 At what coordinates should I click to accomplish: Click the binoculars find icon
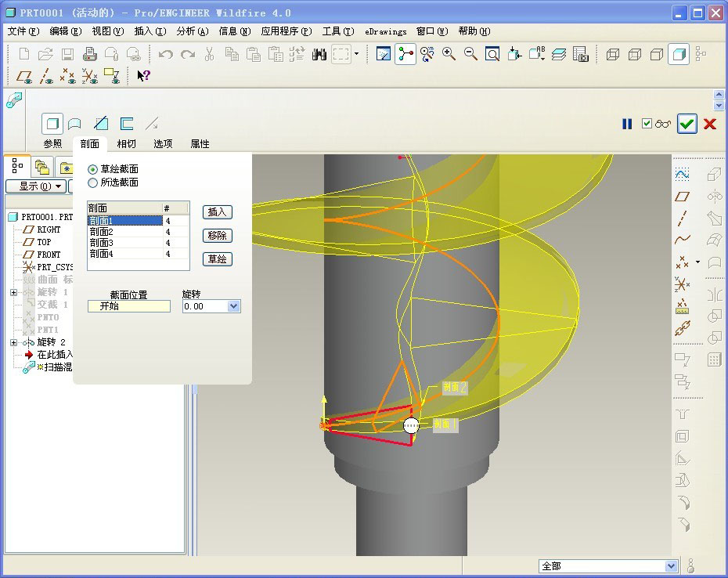(319, 54)
